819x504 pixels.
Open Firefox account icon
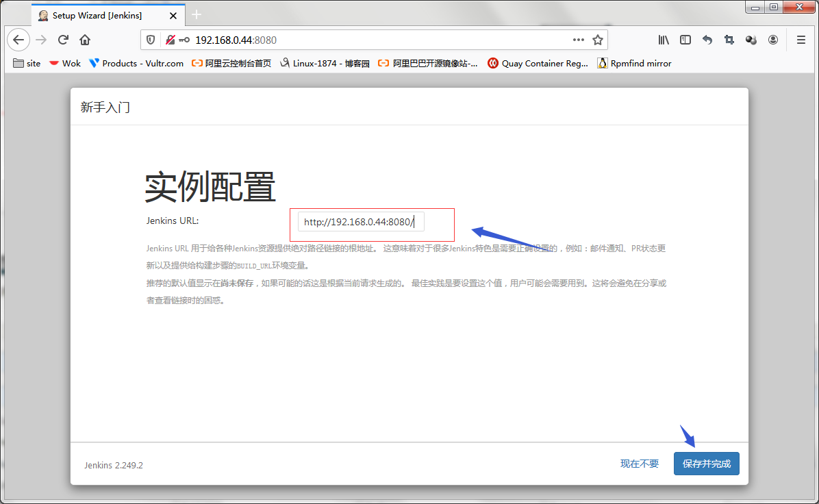773,40
